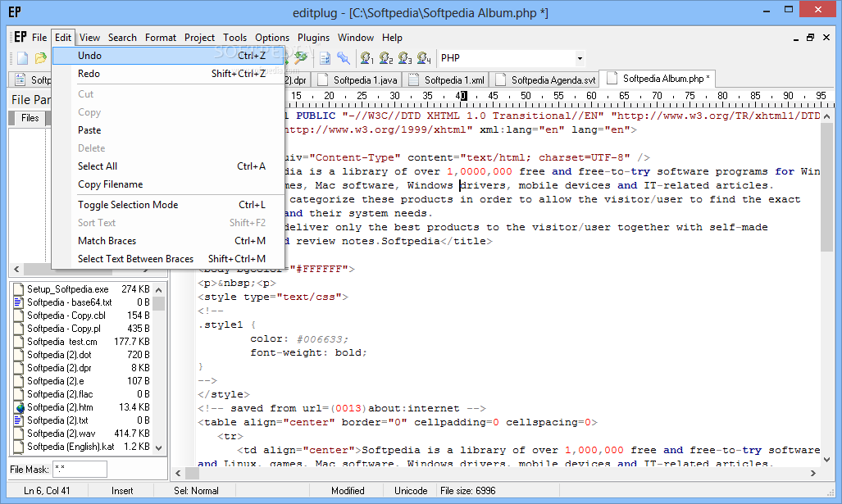This screenshot has width=842, height=504.
Task: Click the globe icon of Softpedia (2).htm
Action: 19,407
